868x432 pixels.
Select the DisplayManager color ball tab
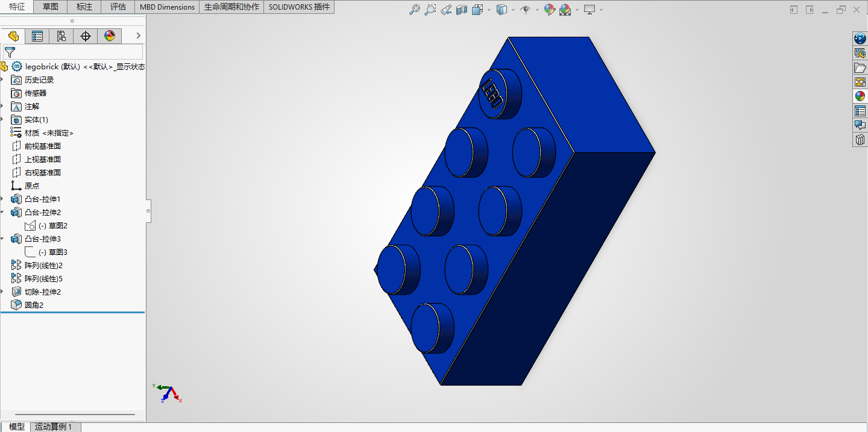[110, 36]
